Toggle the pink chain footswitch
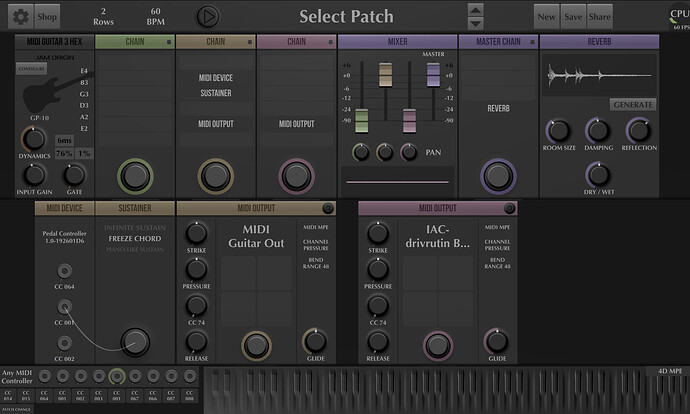Viewport: 690px width, 414px height. click(x=297, y=176)
